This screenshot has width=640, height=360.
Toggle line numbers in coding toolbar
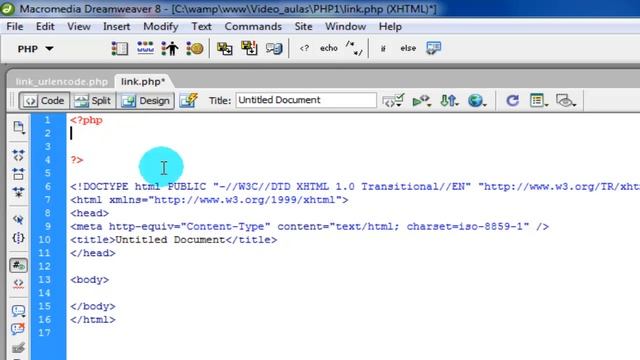[18, 265]
